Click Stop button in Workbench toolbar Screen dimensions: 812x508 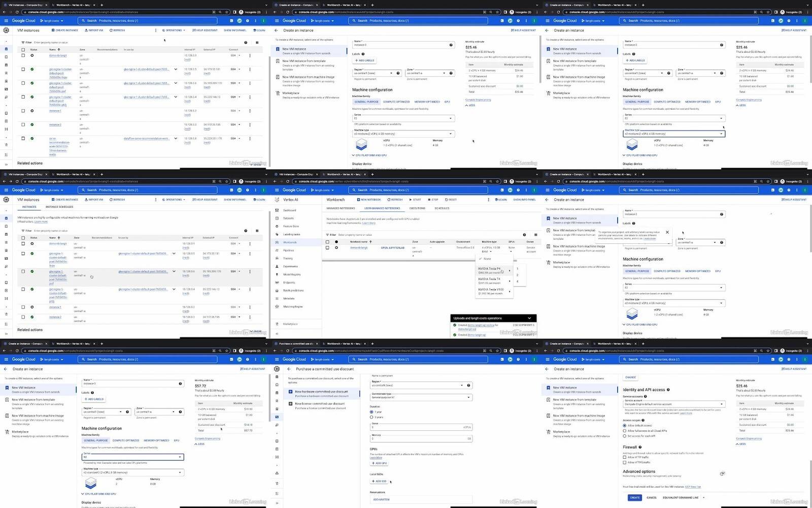(x=433, y=200)
